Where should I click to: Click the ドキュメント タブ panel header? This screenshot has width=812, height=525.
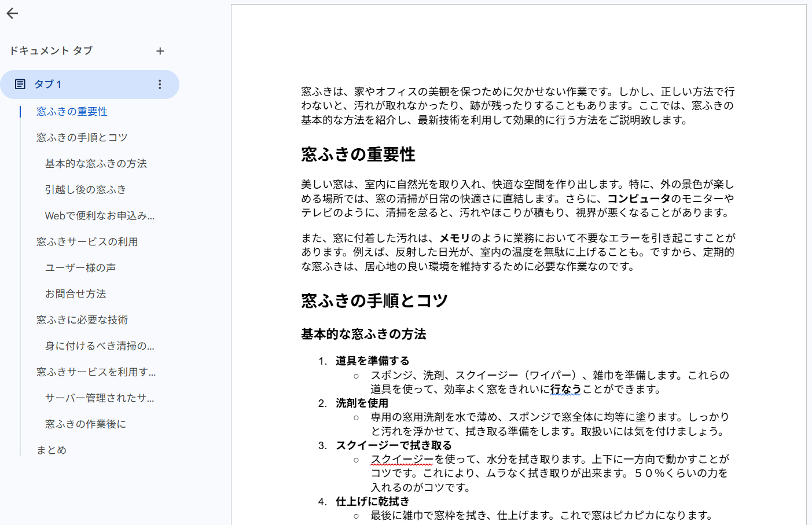51,51
